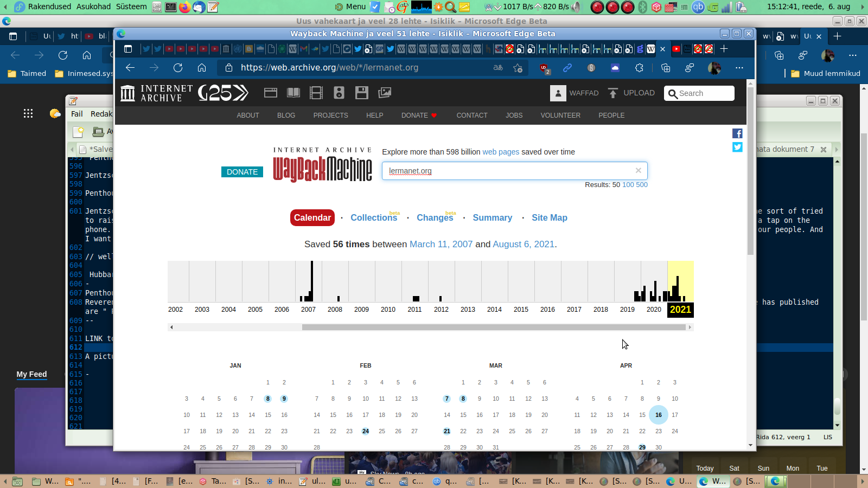
Task: Select the Calendar tab
Action: point(312,217)
